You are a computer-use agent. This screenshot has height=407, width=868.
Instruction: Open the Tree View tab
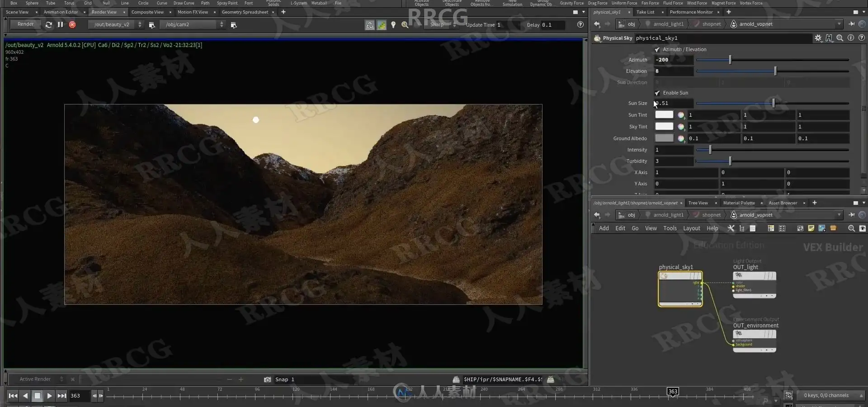(698, 203)
